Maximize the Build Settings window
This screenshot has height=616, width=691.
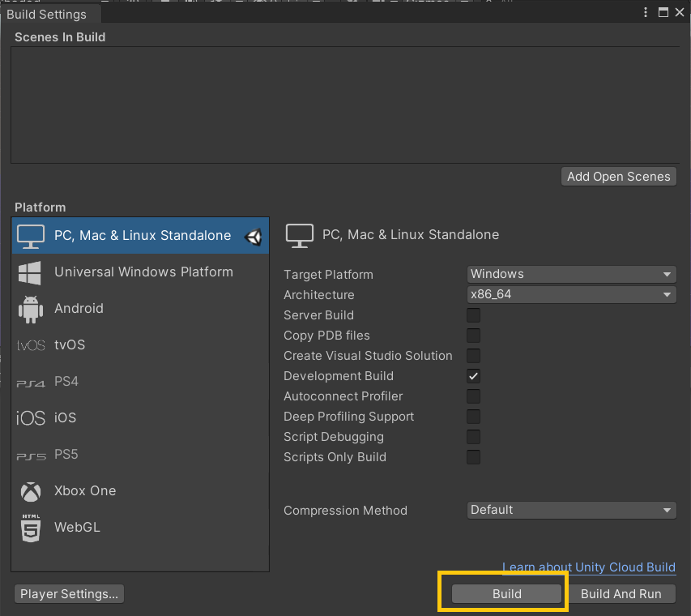tap(663, 12)
